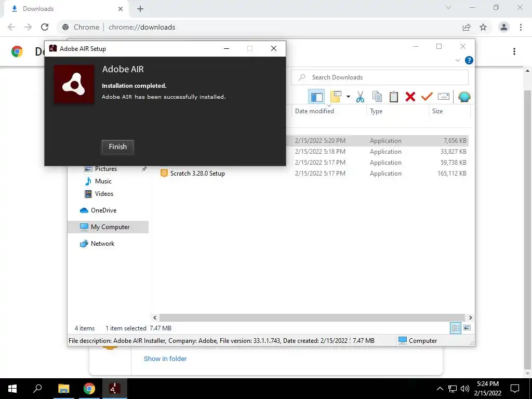The image size is (532, 399).
Task: Show hidden system tray icons
Action: pos(440,389)
